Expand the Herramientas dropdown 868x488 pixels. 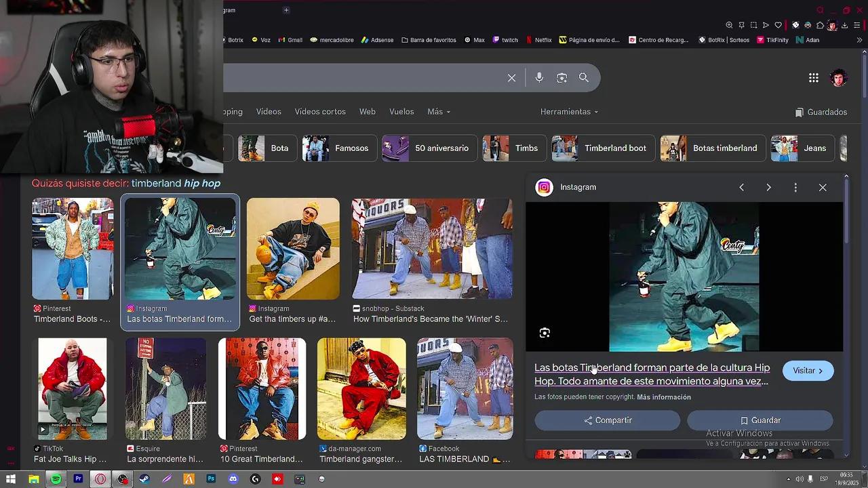point(569,112)
